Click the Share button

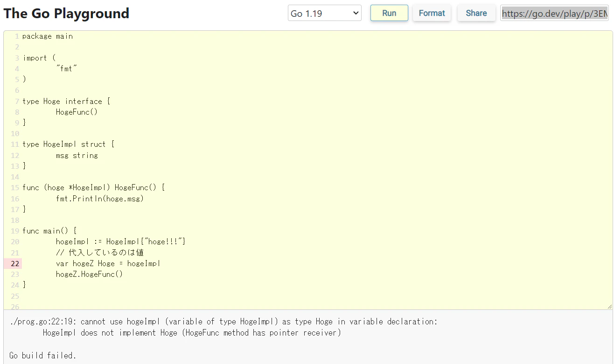476,13
